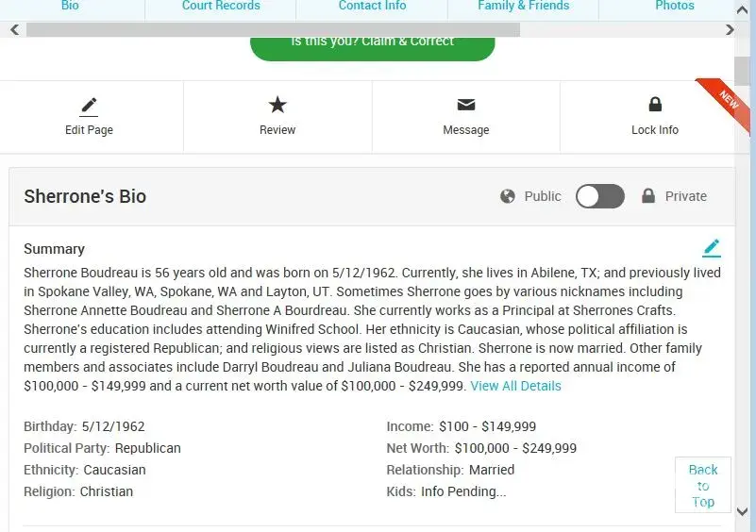Click the padlock icon next to Private

(x=648, y=196)
